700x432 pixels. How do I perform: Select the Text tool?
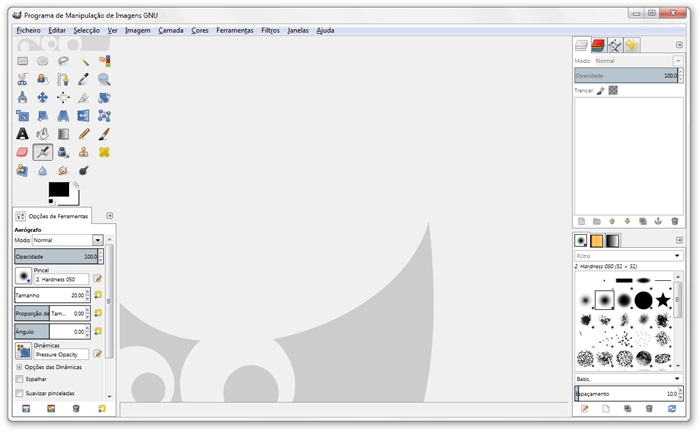22,134
